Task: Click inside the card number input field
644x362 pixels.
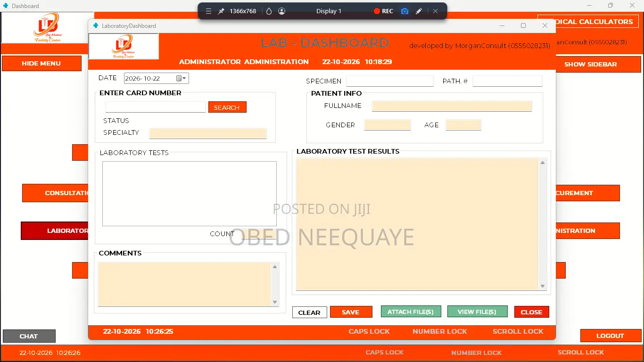Action: [x=156, y=107]
